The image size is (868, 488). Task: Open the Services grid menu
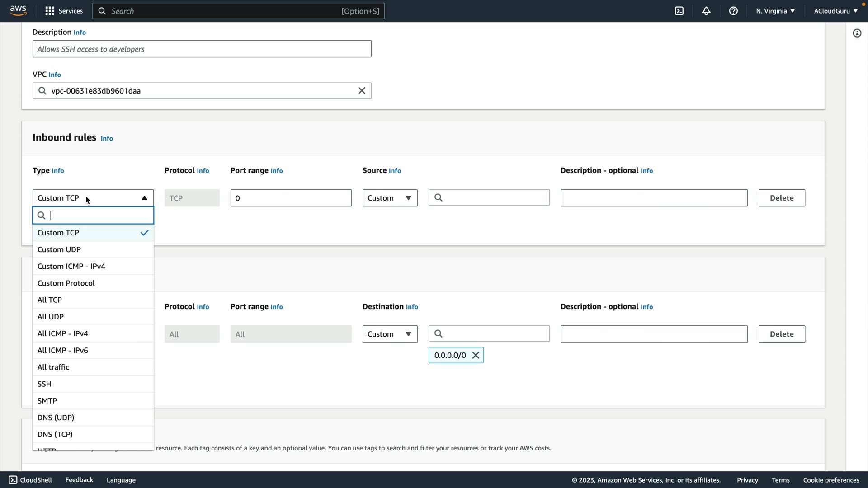click(64, 11)
